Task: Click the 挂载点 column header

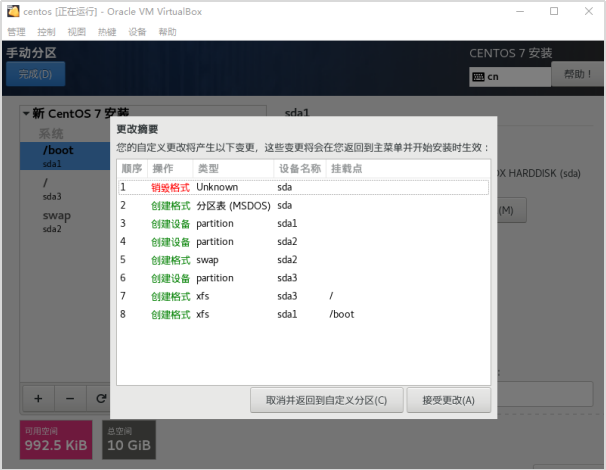Action: click(x=408, y=169)
